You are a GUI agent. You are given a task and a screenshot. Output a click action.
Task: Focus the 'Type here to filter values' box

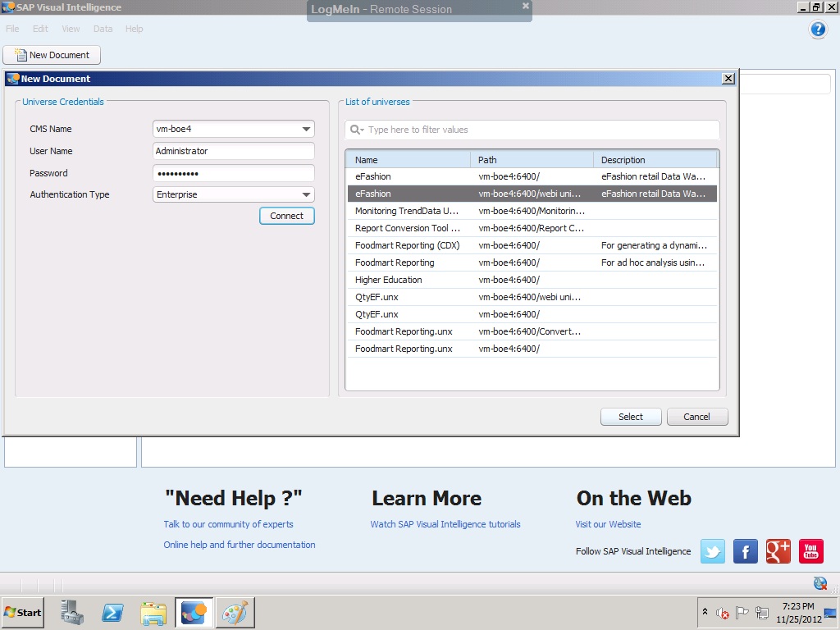532,130
